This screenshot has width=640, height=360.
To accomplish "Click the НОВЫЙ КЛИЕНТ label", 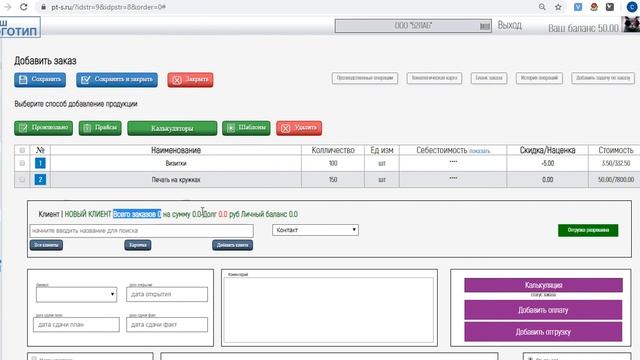I will 88,214.
